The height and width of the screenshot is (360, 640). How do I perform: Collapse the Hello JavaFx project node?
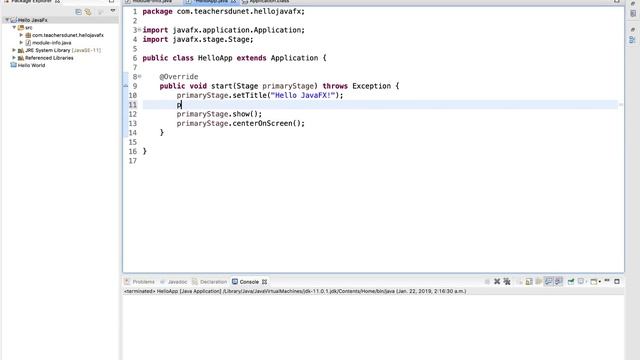tap(7, 20)
